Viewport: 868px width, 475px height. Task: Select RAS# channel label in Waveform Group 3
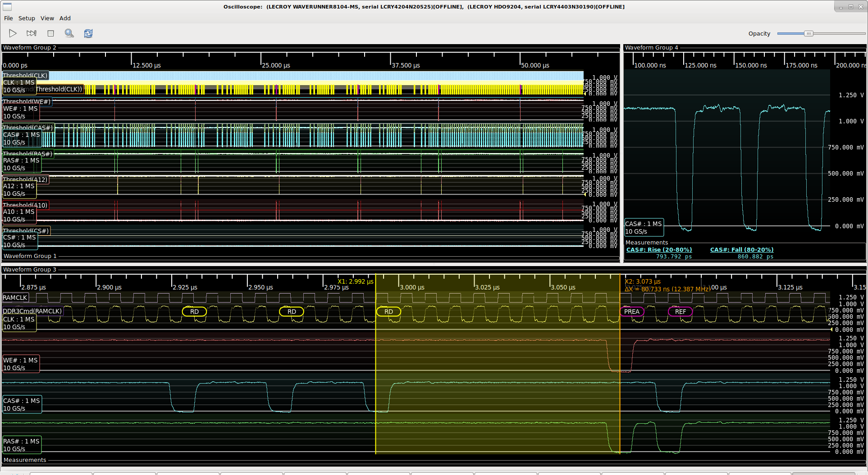point(22,445)
